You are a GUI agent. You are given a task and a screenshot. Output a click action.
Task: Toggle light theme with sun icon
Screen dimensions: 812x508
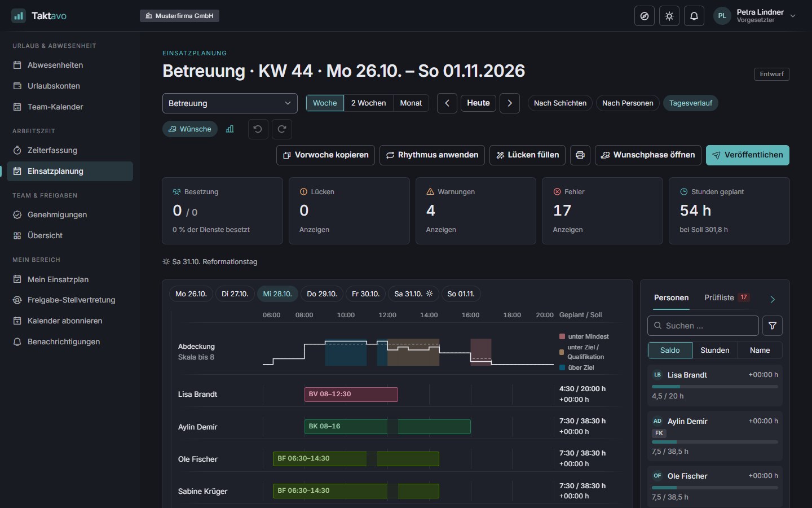pos(669,16)
